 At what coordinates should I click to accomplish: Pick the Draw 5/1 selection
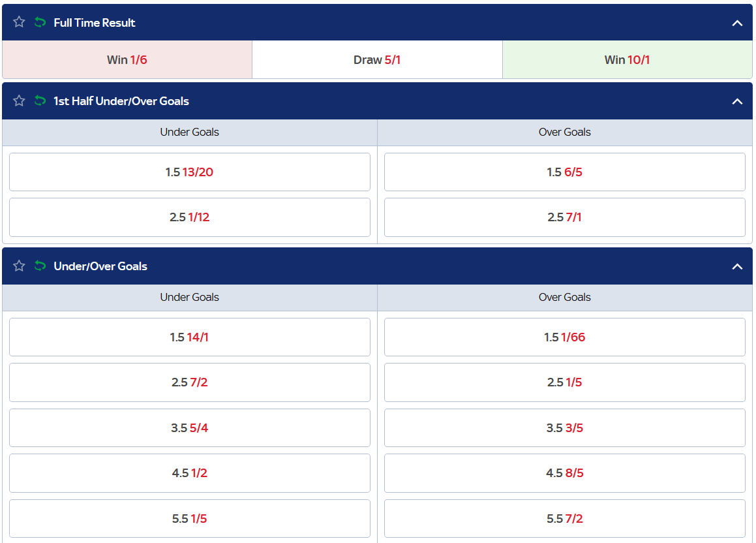point(377,59)
